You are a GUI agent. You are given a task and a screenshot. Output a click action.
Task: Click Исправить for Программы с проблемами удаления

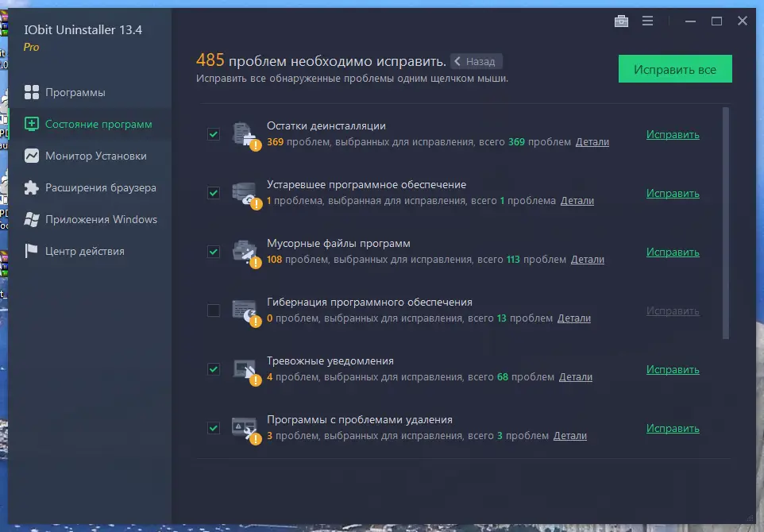(673, 428)
